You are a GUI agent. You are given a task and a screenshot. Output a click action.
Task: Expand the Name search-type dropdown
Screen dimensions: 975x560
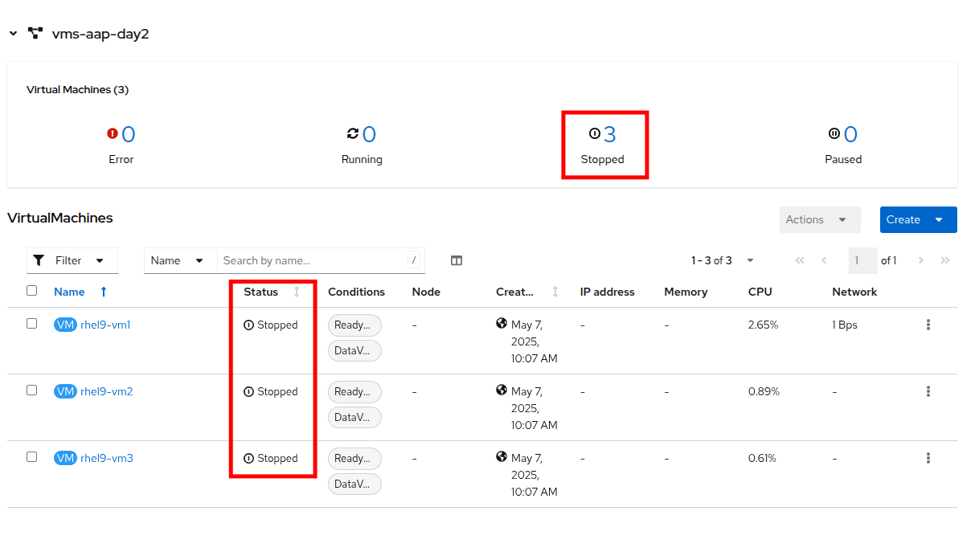click(x=180, y=260)
